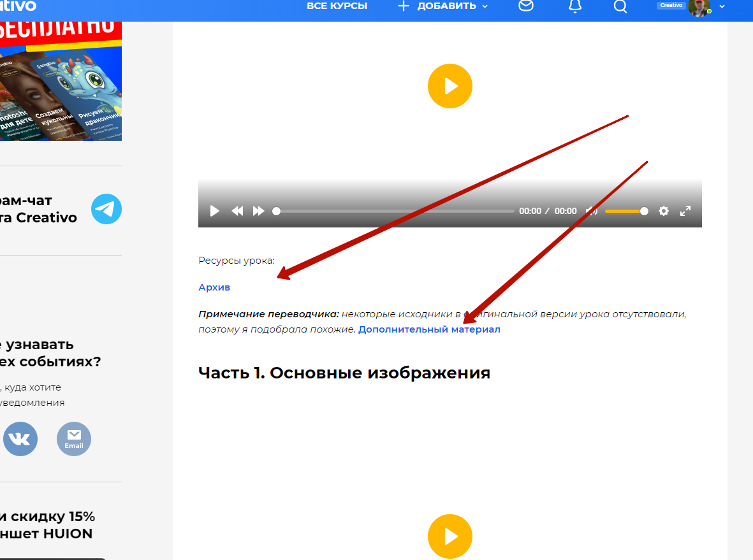Click the video seek progress bar

[395, 211]
